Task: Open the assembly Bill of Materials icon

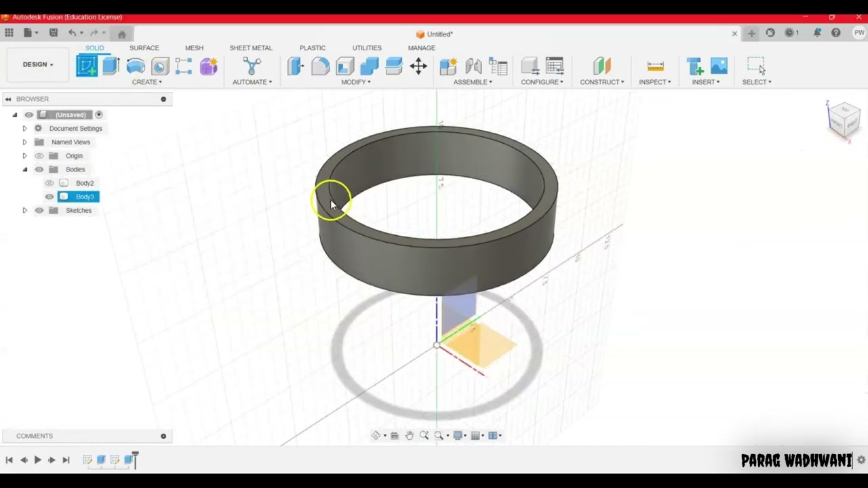Action: [498, 66]
